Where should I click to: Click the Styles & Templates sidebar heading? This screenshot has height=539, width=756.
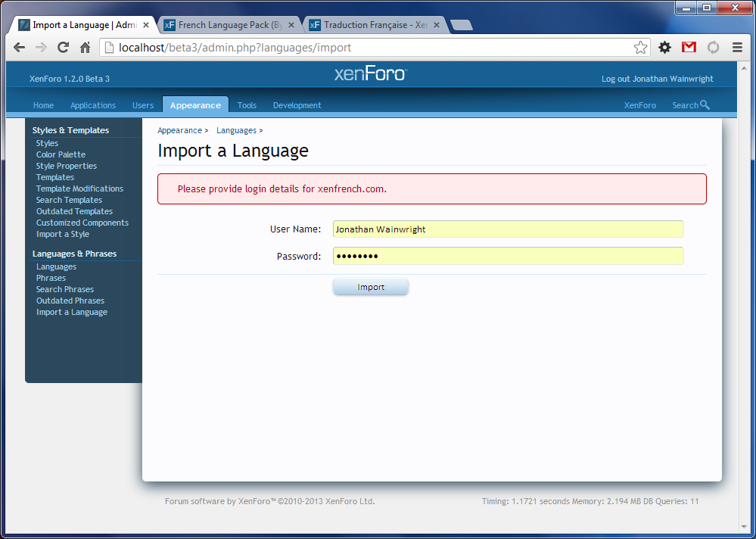pyautogui.click(x=70, y=130)
